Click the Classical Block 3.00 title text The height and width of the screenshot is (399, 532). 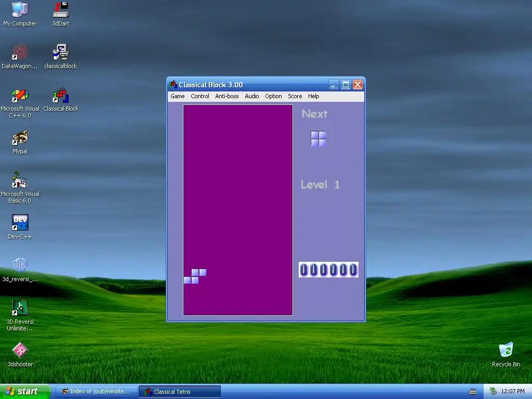[211, 85]
